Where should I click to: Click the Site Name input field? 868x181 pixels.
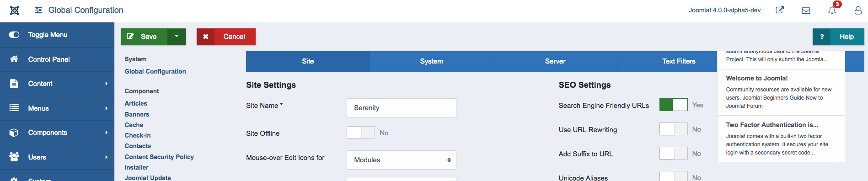[402, 108]
